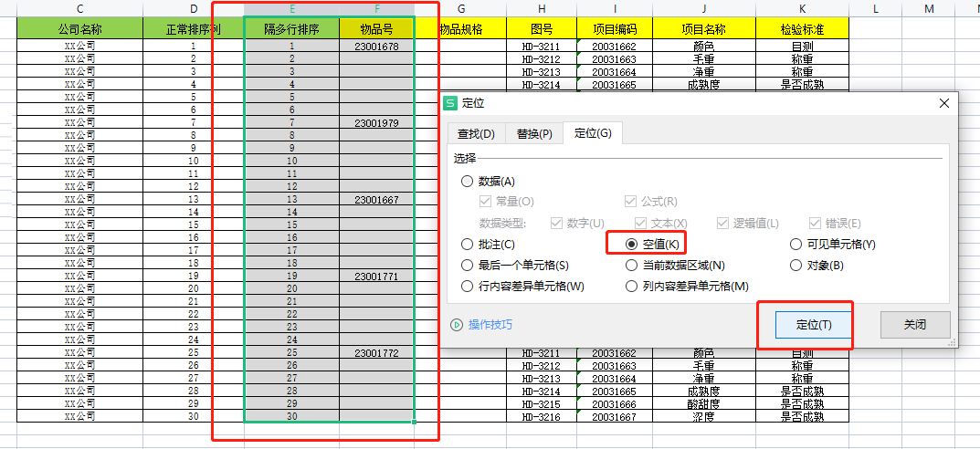Click the 关闭 button in dialog
The height and width of the screenshot is (449, 980).
click(915, 325)
